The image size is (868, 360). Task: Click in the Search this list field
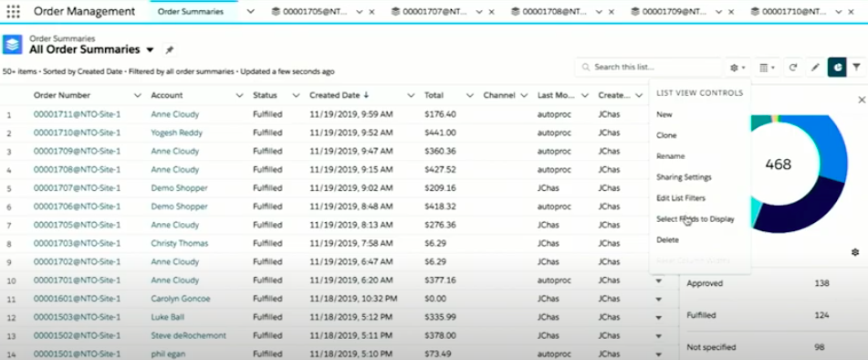[649, 67]
